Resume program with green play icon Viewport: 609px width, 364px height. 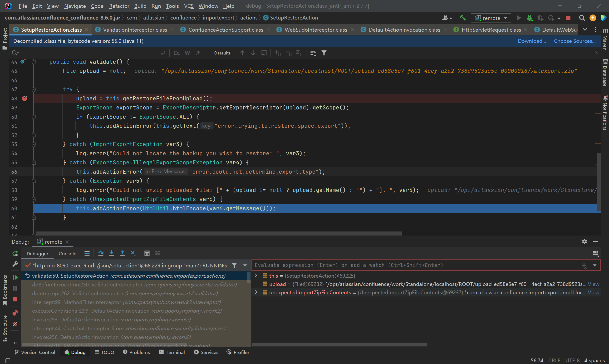[x=15, y=277]
